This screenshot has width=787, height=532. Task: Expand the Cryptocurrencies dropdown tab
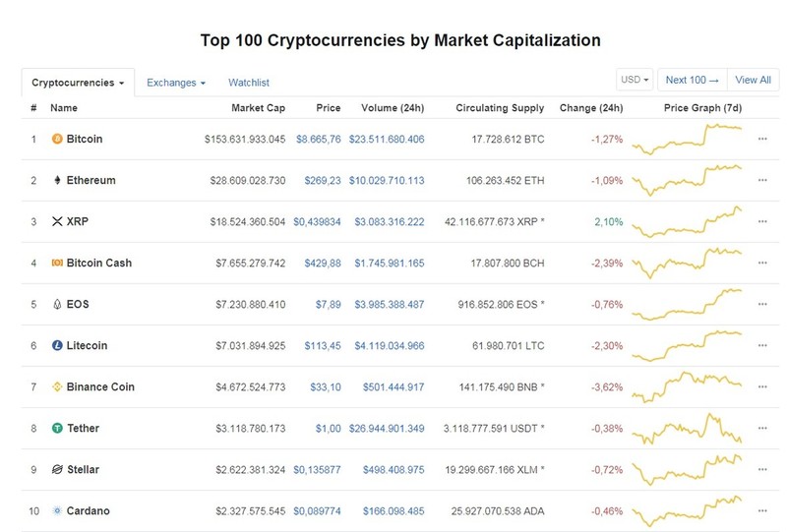[x=78, y=83]
